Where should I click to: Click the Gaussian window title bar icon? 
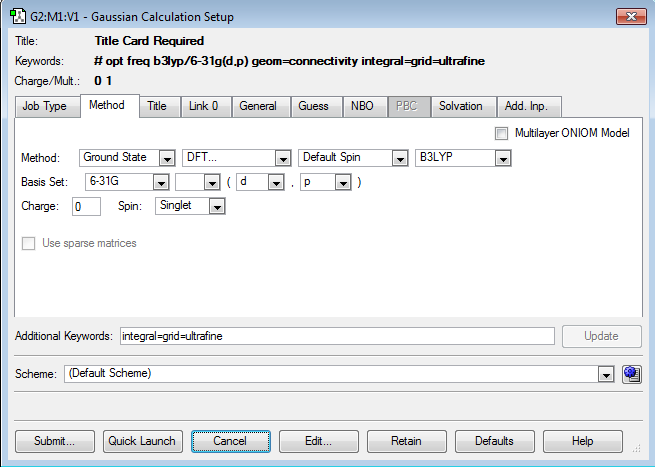pos(18,16)
